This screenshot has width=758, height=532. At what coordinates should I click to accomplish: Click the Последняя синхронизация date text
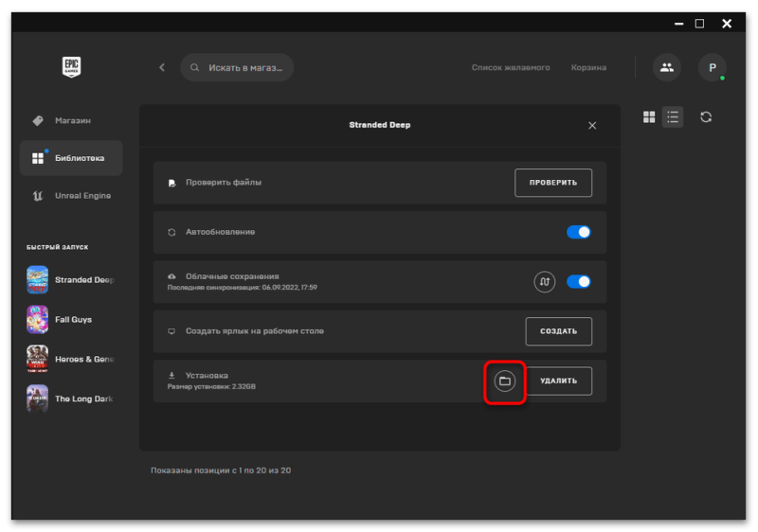[x=243, y=287]
